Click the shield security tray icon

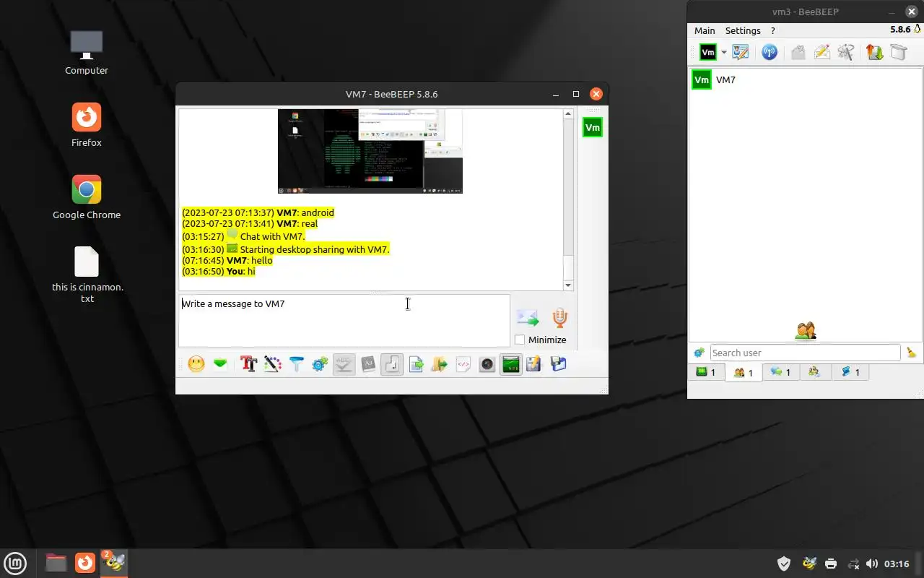(784, 564)
